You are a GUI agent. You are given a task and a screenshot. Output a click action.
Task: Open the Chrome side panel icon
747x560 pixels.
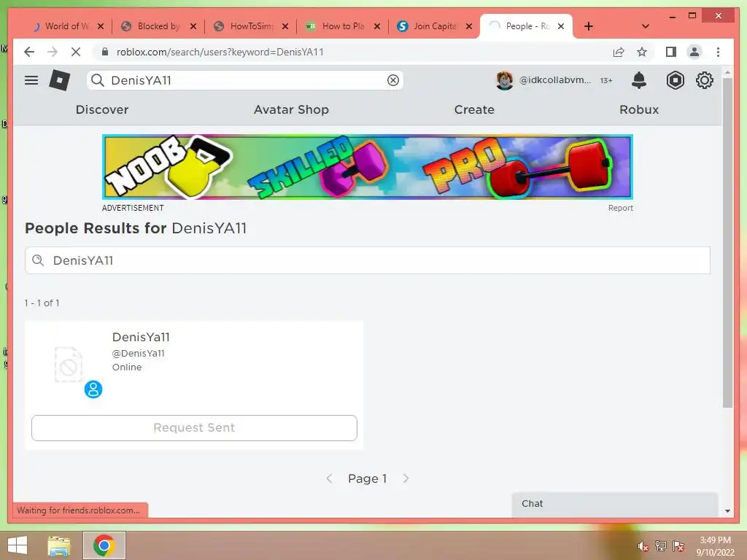point(671,52)
